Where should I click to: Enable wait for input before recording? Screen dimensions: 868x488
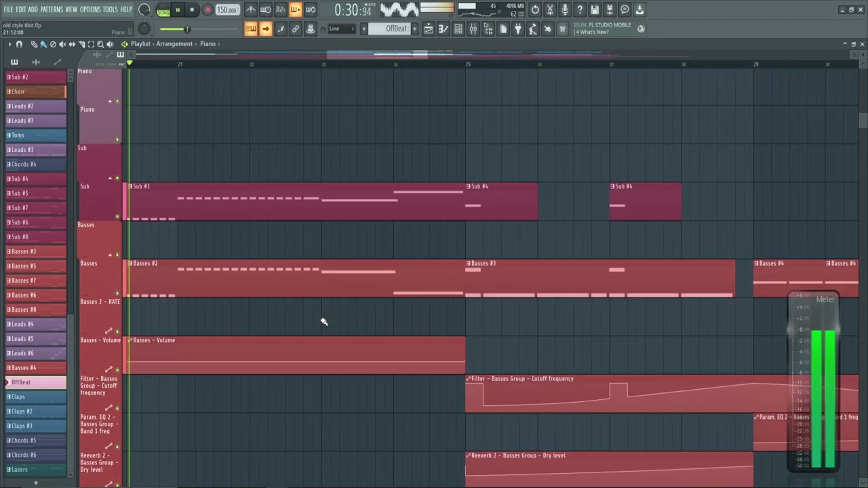click(x=266, y=9)
